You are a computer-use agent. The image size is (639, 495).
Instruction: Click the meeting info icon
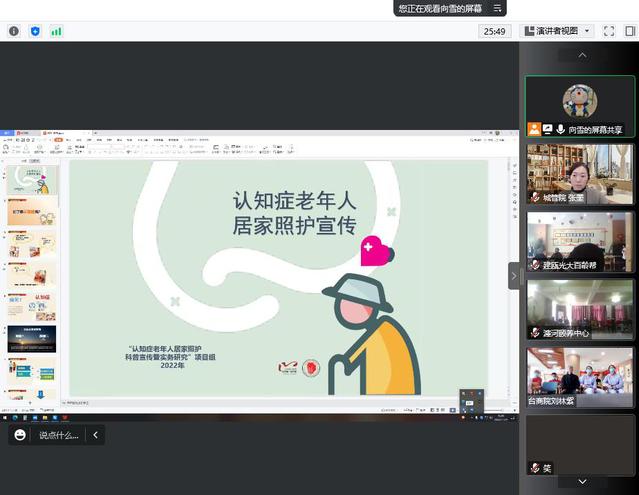point(14,31)
